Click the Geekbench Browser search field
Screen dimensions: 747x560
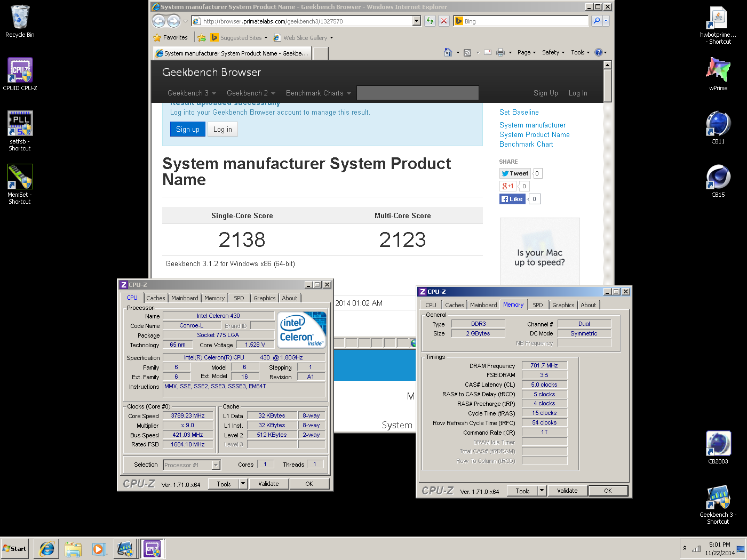pos(418,93)
